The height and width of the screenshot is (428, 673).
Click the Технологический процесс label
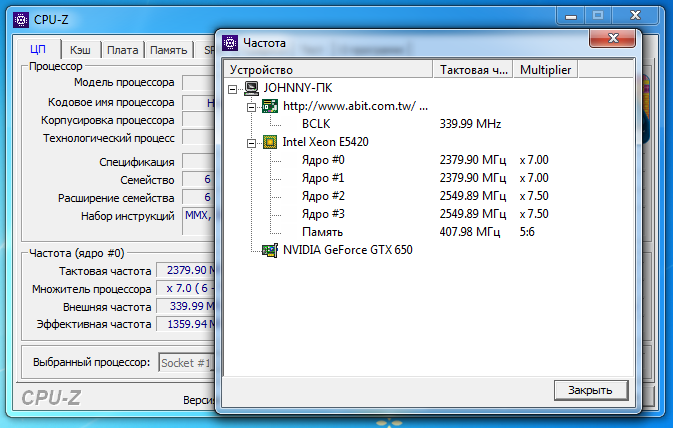point(109,139)
